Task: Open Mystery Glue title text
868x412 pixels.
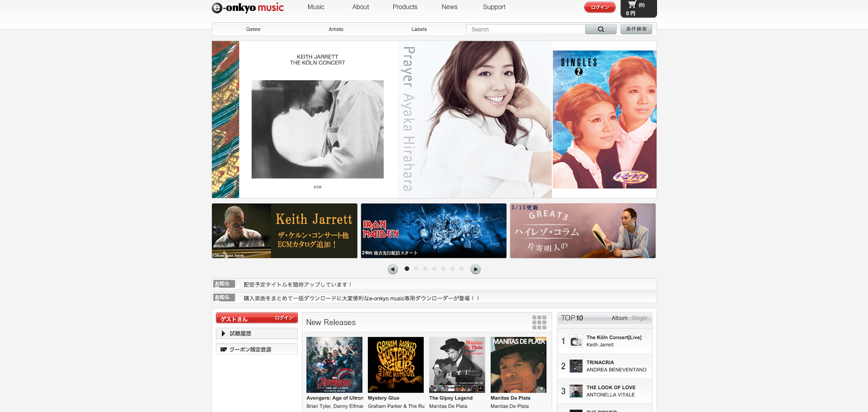Action: (x=384, y=398)
